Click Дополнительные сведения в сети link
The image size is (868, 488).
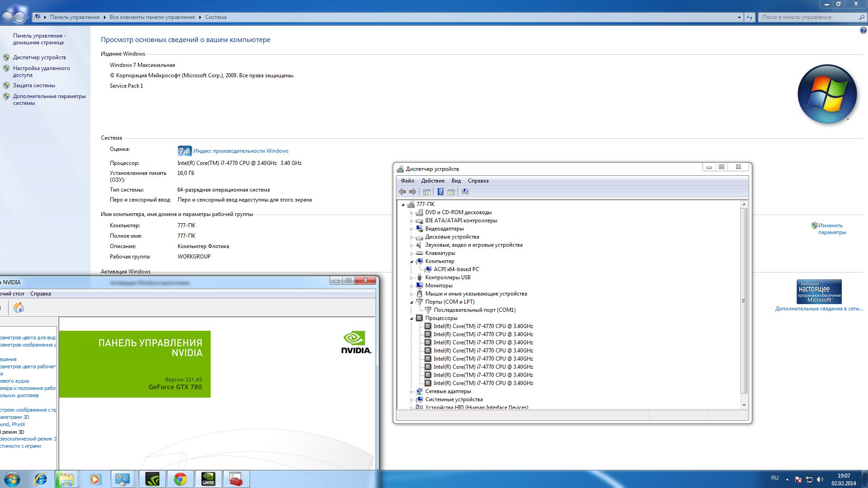[819, 309]
